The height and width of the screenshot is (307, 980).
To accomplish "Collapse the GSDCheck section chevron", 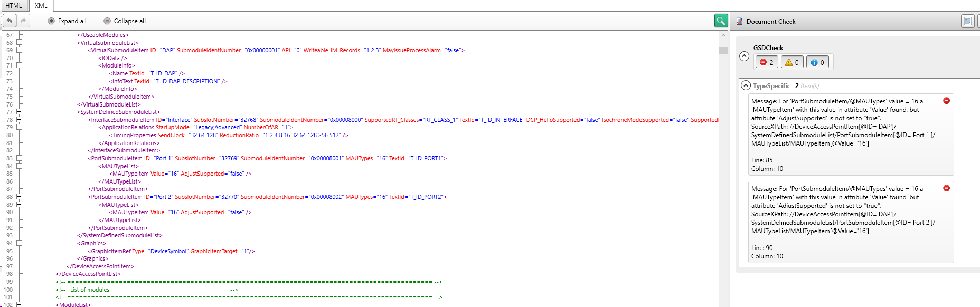I will [x=745, y=56].
